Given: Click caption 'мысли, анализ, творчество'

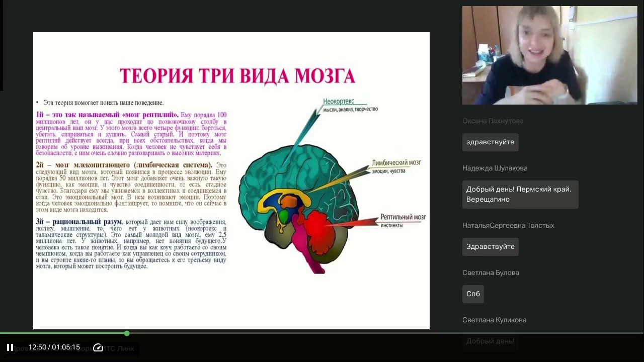Looking at the screenshot, I should [x=350, y=109].
